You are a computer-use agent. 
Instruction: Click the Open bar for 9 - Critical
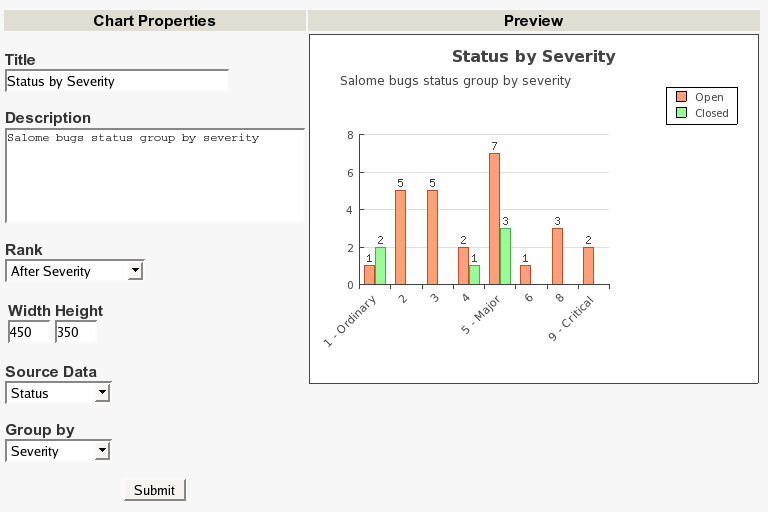pyautogui.click(x=588, y=266)
